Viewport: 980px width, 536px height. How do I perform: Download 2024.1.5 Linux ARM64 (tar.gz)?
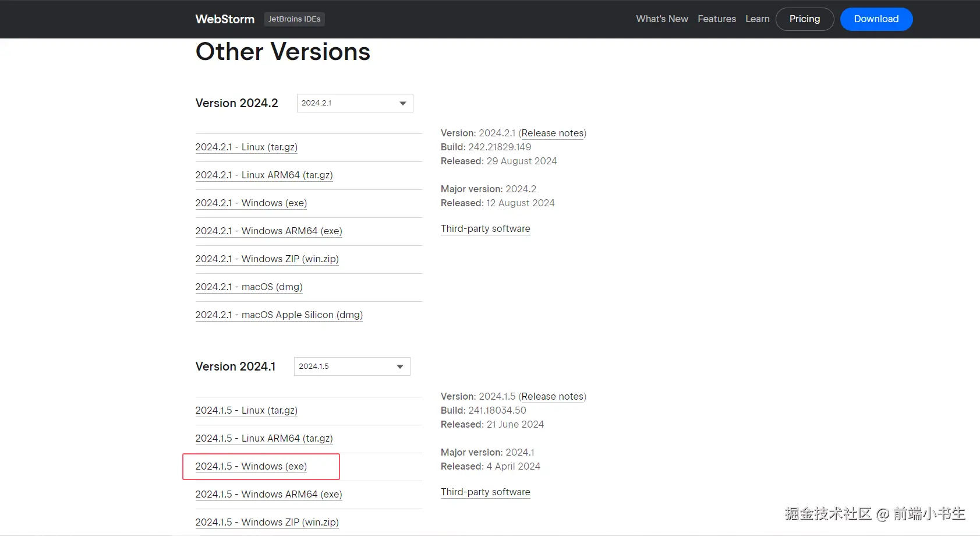264,439
